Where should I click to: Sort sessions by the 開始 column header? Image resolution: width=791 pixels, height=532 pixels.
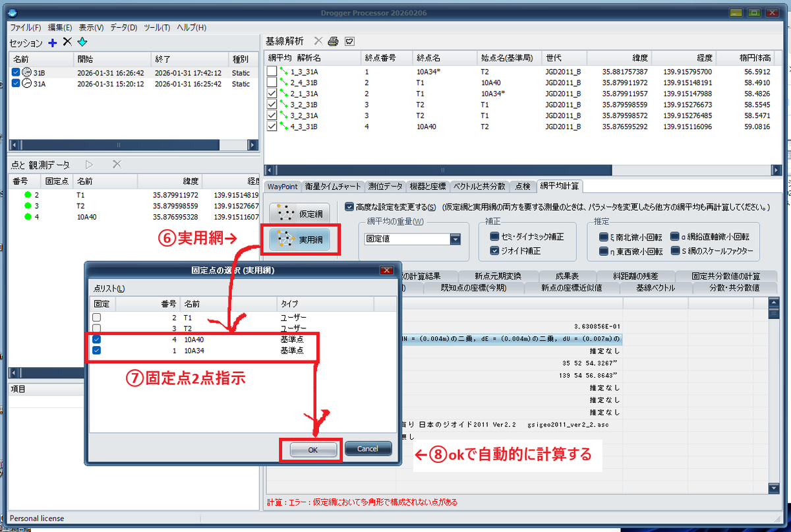[x=112, y=59]
